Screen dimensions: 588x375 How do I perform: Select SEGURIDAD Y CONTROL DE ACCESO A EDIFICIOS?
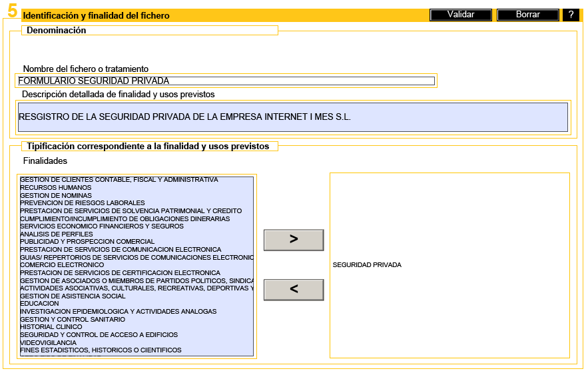(99, 334)
